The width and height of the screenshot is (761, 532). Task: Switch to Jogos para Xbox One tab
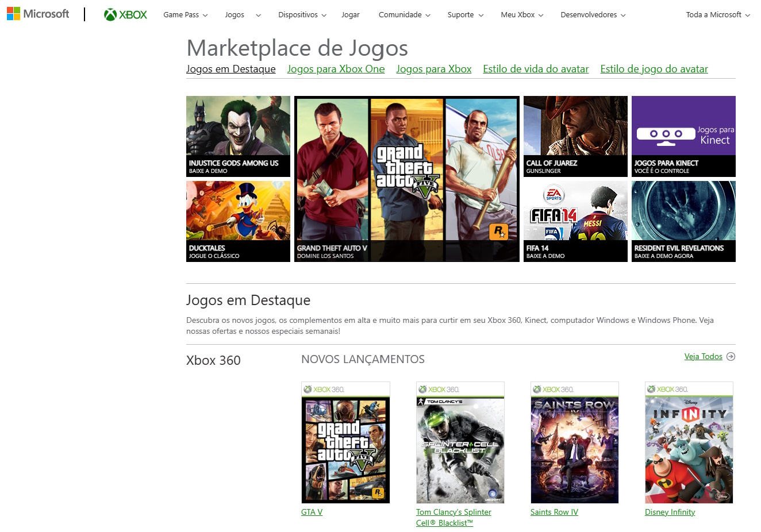pos(336,69)
